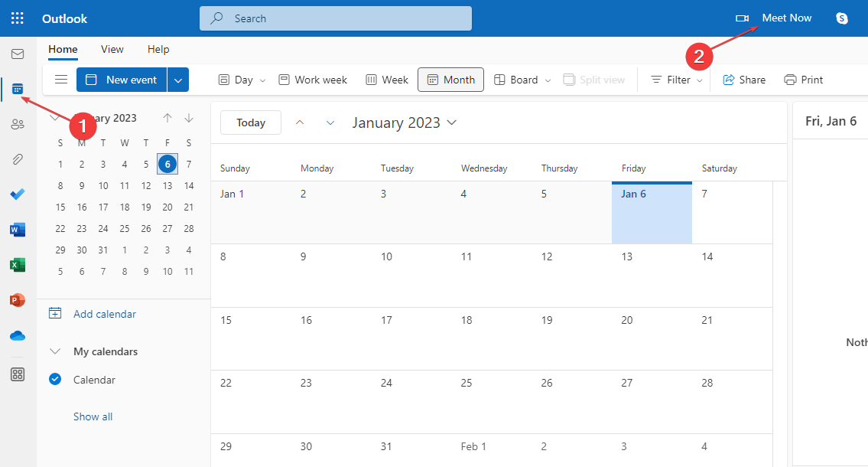Click Add calendar link
868x467 pixels.
click(x=105, y=314)
